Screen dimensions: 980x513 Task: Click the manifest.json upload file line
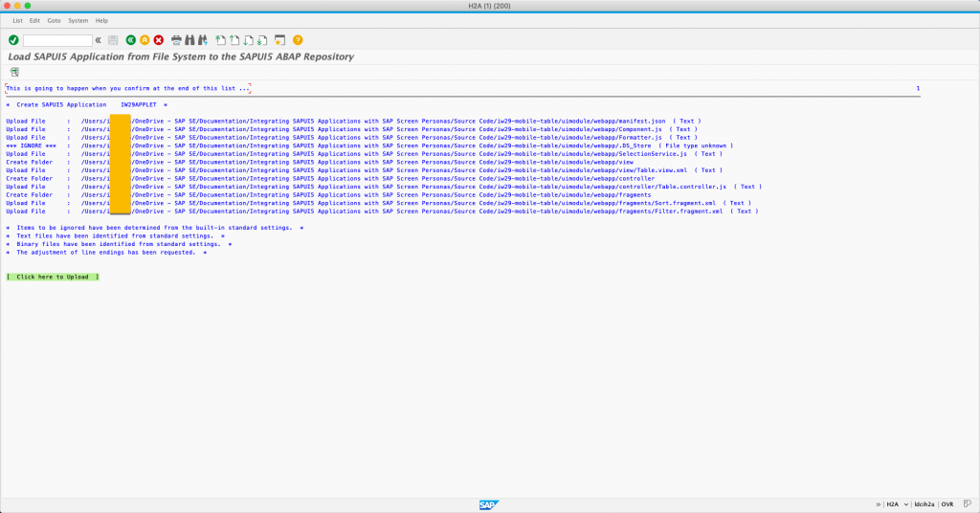coord(354,122)
